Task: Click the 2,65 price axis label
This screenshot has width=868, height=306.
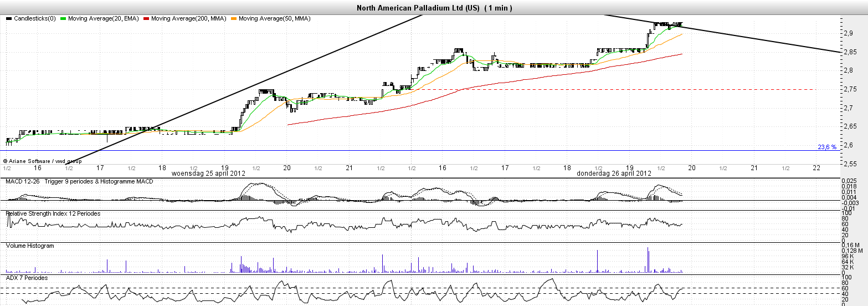Action: pyautogui.click(x=849, y=127)
